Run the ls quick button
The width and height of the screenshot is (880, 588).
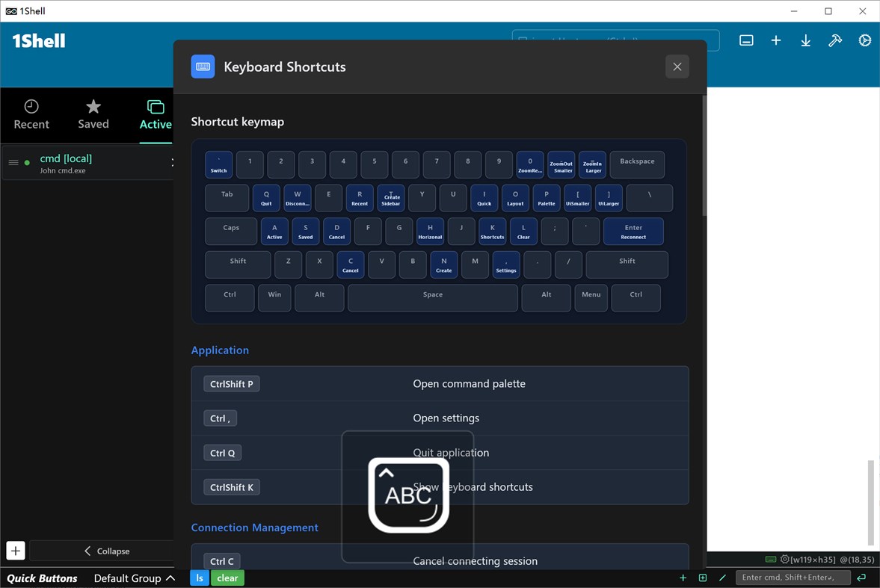click(199, 578)
